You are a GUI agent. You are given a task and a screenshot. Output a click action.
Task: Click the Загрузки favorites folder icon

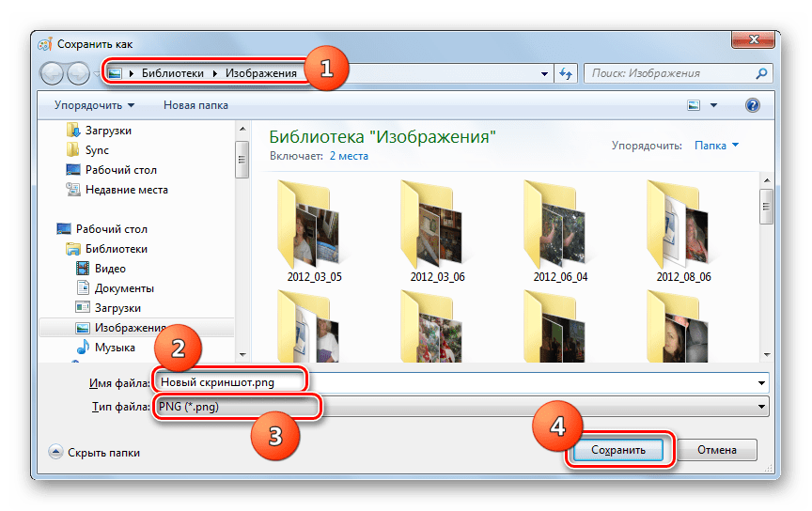[x=73, y=130]
